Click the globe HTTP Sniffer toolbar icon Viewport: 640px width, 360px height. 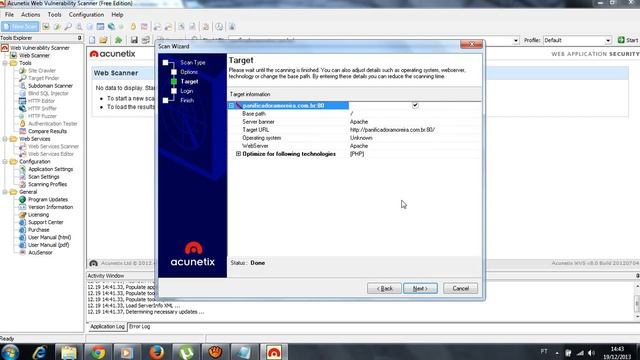click(111, 27)
